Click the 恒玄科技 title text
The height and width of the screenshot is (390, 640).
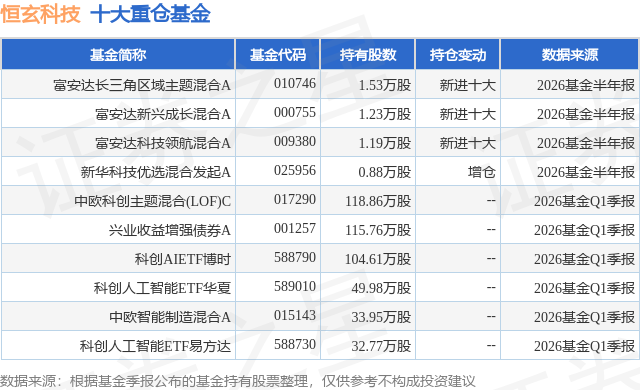[40, 14]
